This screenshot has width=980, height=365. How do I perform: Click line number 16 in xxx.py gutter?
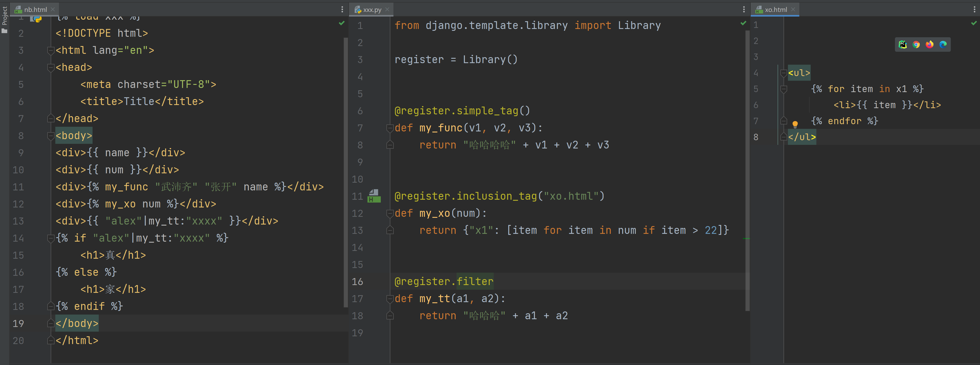coord(357,282)
